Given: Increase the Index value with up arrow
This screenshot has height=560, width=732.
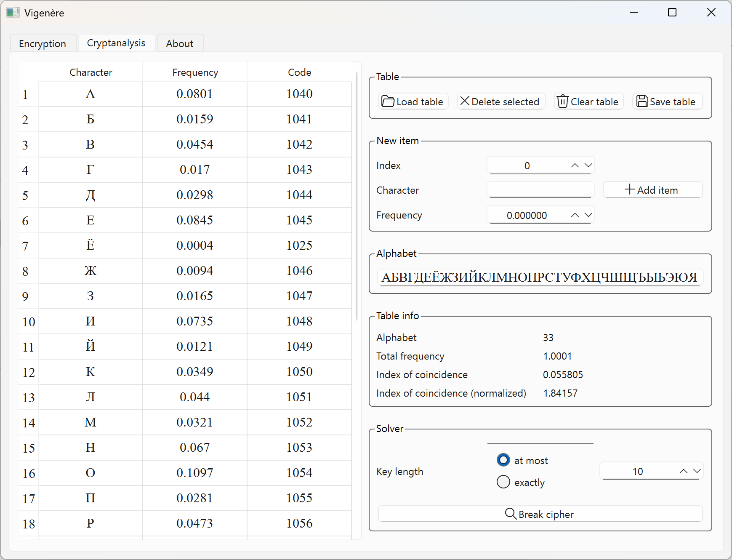Looking at the screenshot, I should click(575, 165).
